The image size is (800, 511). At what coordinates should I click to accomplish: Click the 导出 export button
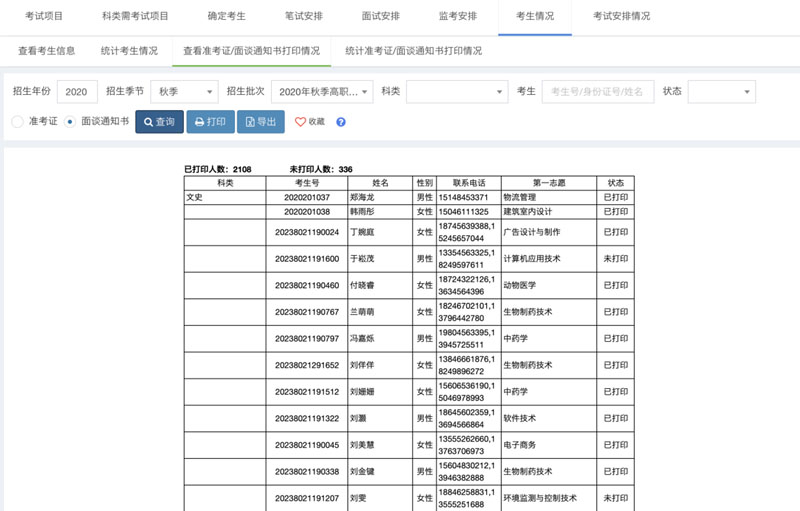point(260,122)
